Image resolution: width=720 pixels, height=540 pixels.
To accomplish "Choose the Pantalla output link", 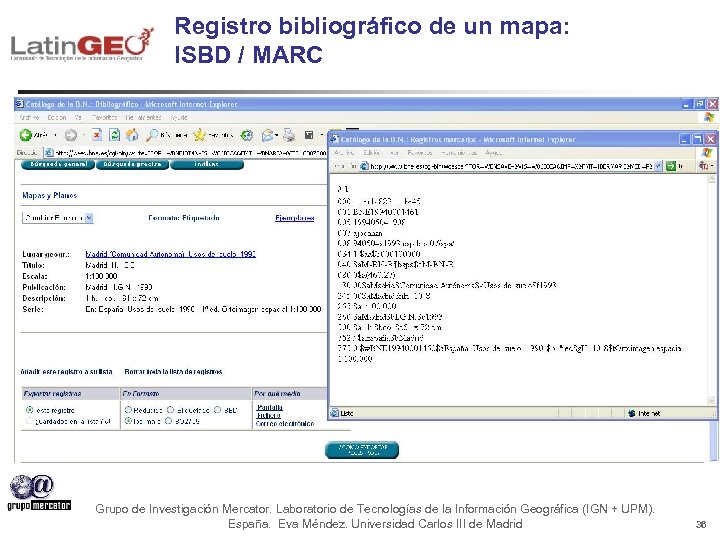I will [x=270, y=407].
